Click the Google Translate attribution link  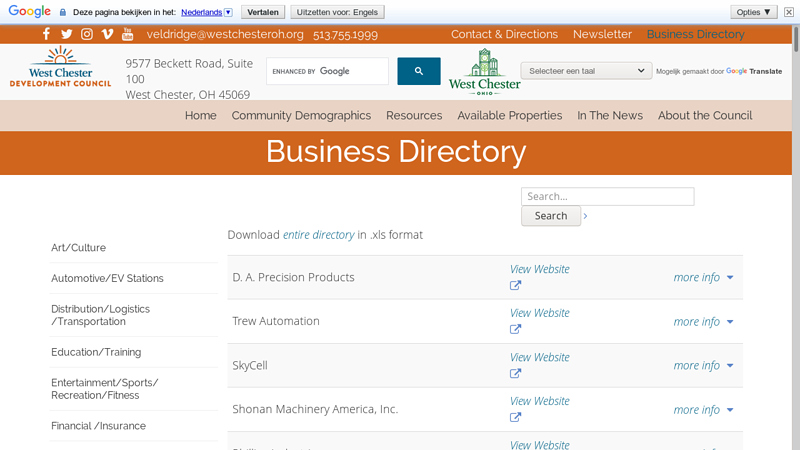coord(754,71)
